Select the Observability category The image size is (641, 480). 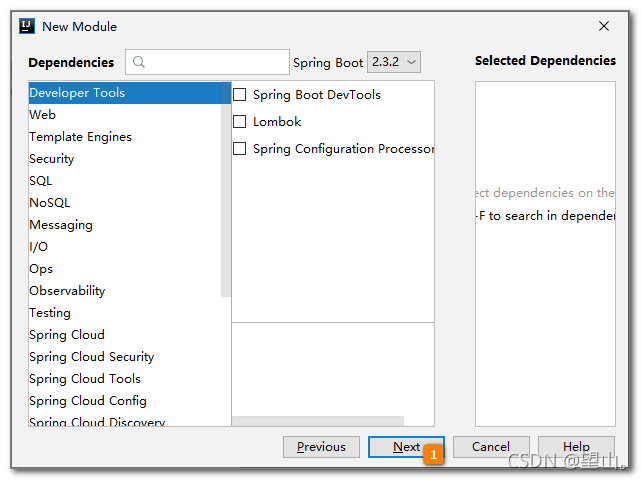click(x=125, y=292)
